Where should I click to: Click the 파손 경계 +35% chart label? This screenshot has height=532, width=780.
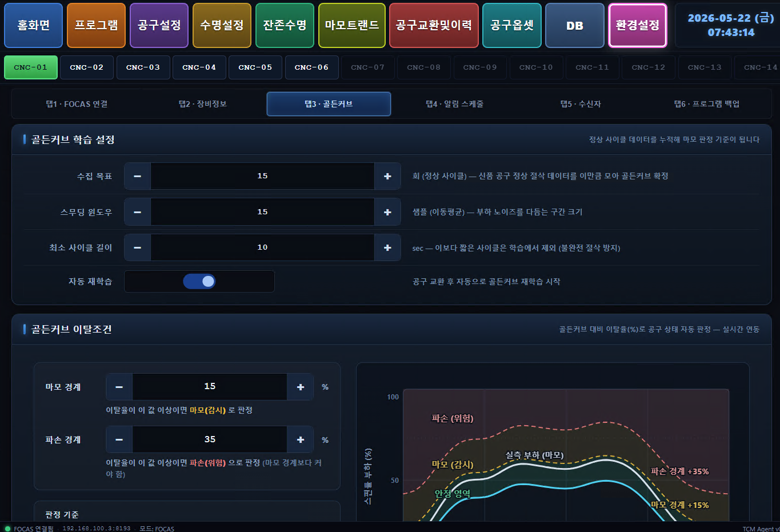coord(680,471)
